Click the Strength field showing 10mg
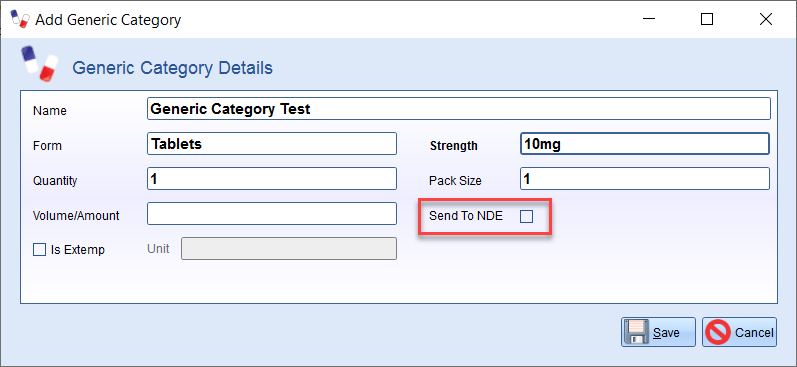797x367 pixels. pyautogui.click(x=645, y=144)
